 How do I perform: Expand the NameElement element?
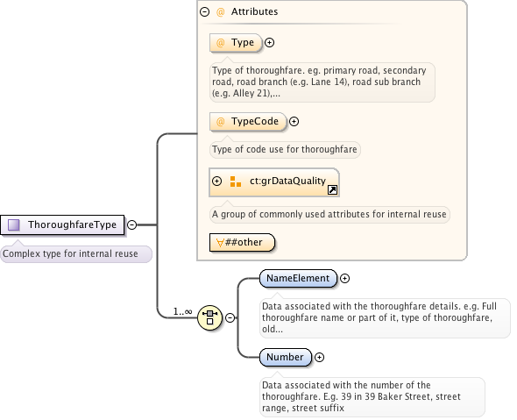tap(344, 279)
